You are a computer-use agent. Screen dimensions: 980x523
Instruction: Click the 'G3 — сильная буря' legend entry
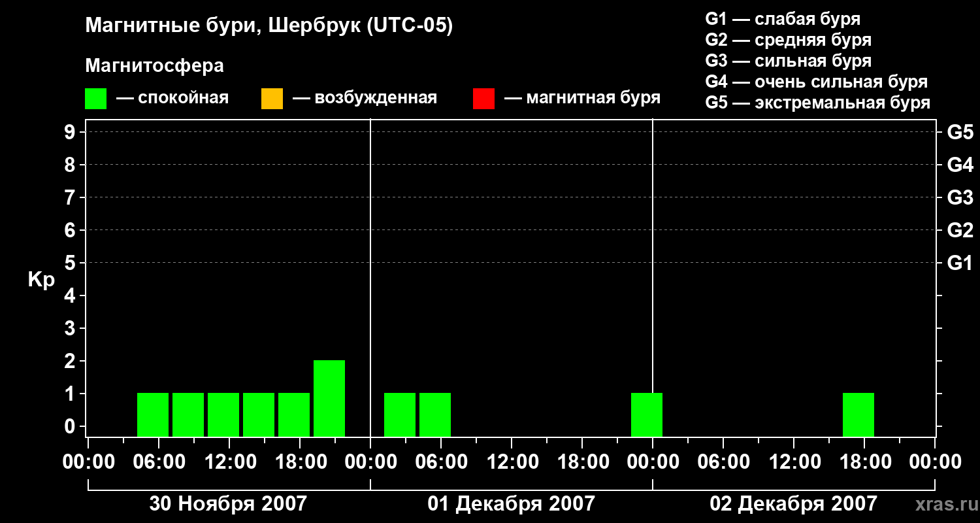[x=789, y=61]
